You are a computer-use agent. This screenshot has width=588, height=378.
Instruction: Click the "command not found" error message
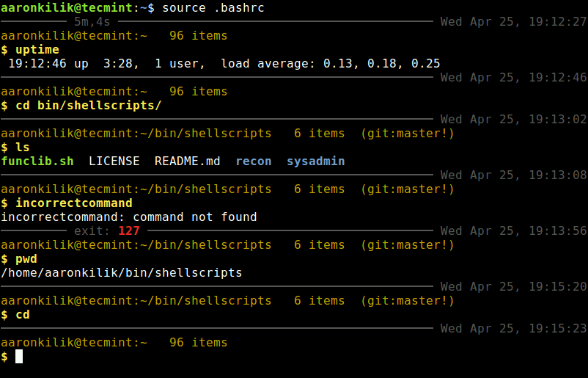pyautogui.click(x=195, y=217)
